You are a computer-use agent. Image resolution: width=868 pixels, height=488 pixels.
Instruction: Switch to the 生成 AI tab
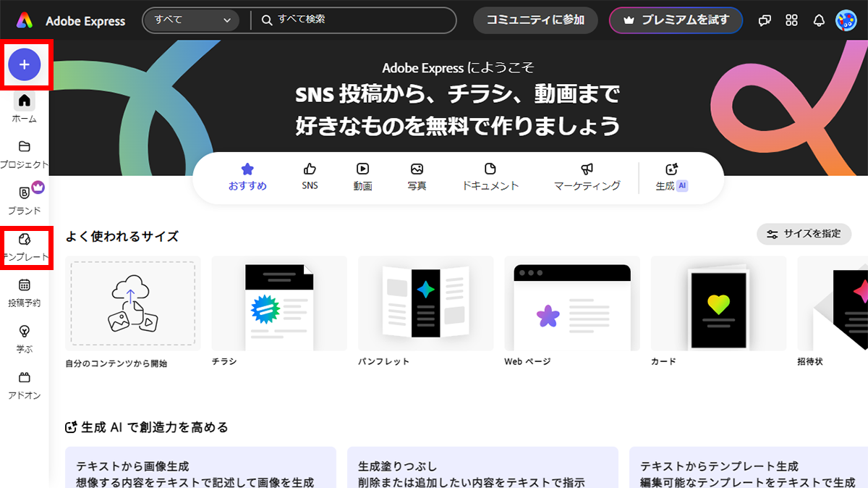(x=671, y=176)
